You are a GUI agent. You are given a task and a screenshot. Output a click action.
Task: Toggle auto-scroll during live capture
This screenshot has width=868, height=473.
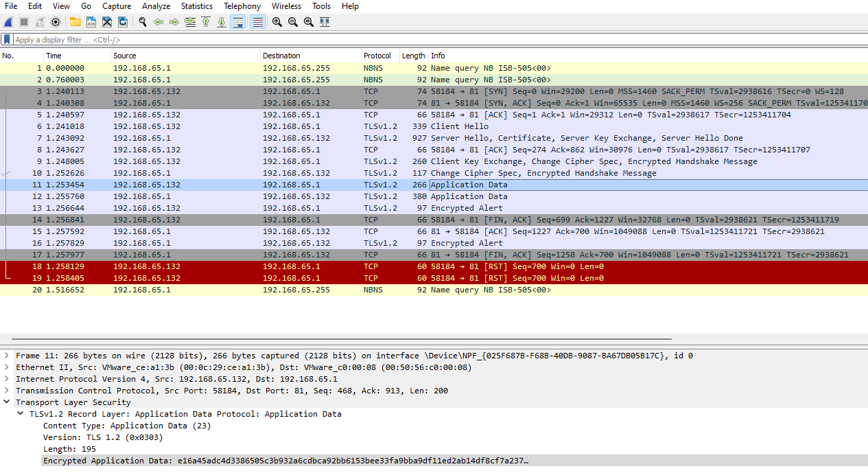(238, 22)
